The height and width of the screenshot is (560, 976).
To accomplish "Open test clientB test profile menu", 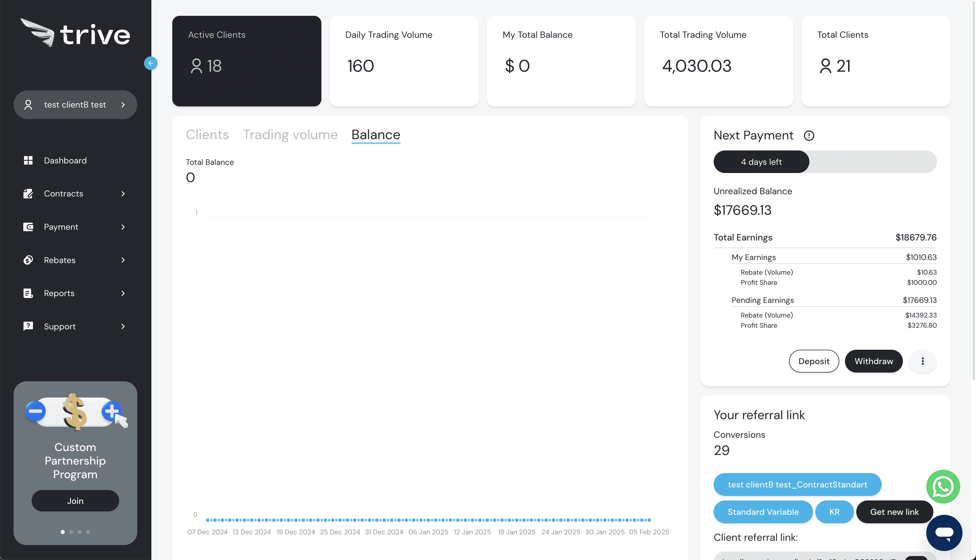I will pyautogui.click(x=75, y=105).
